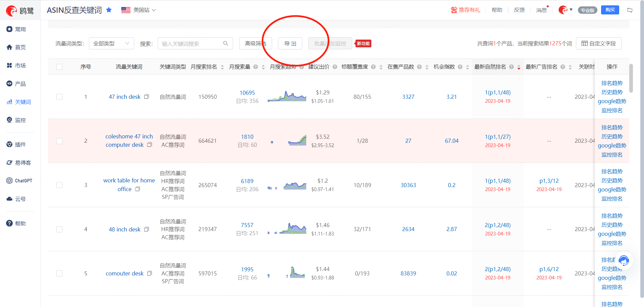
Task: Expand the 美国站 site selector
Action: (139, 10)
